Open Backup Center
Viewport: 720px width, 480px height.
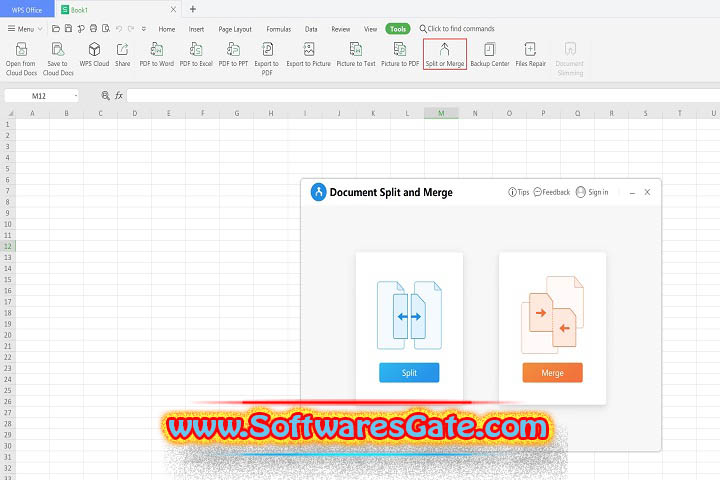[x=490, y=55]
